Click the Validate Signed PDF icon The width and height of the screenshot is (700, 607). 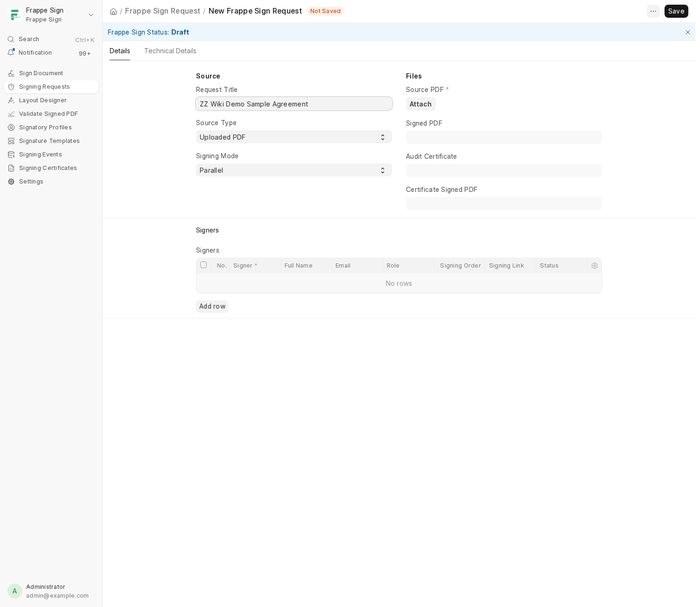click(x=11, y=114)
